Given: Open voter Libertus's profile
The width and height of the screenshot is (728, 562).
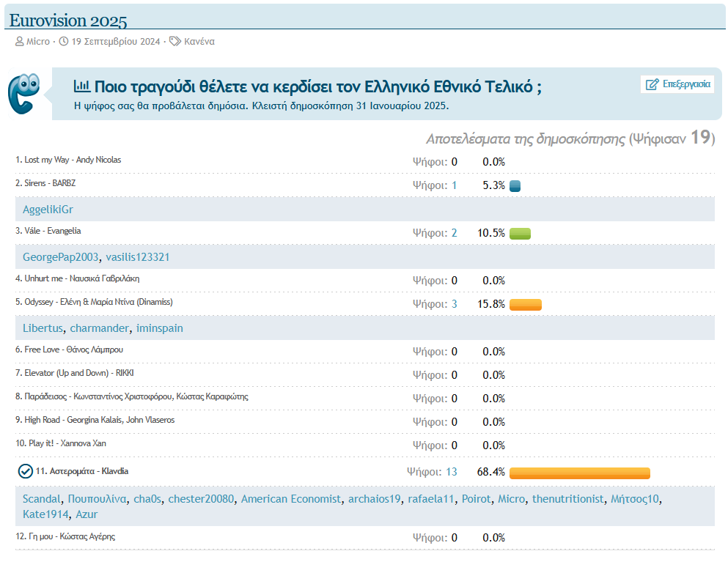Looking at the screenshot, I should click(43, 328).
